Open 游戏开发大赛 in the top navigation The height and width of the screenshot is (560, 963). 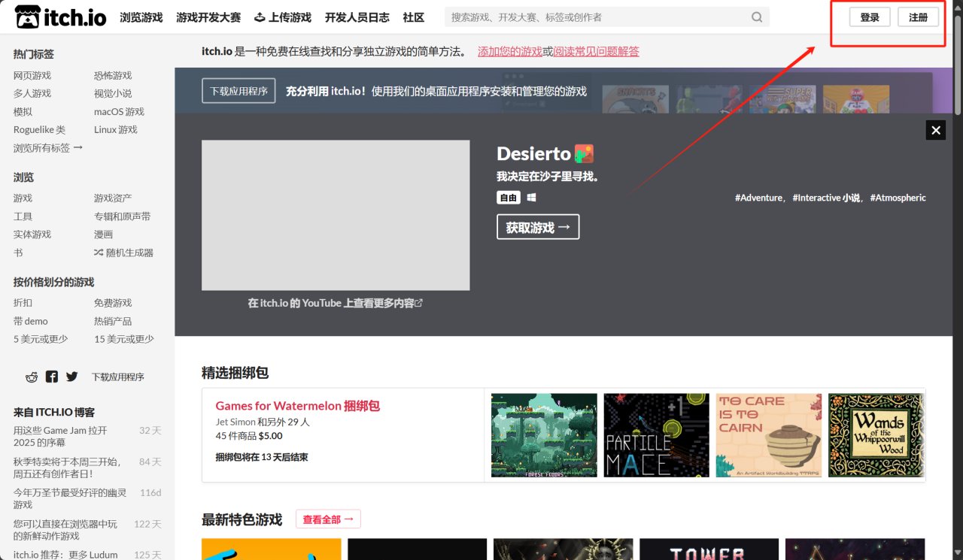208,17
